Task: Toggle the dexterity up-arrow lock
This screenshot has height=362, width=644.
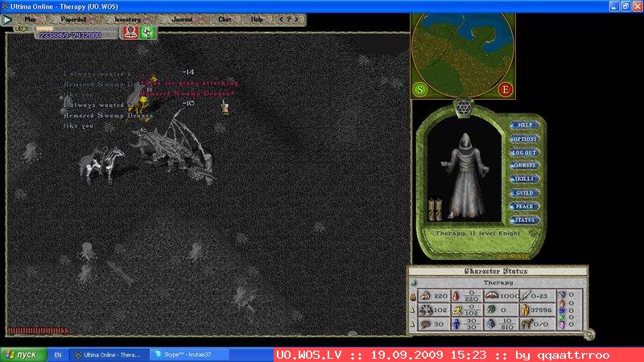Action: pyautogui.click(x=413, y=311)
